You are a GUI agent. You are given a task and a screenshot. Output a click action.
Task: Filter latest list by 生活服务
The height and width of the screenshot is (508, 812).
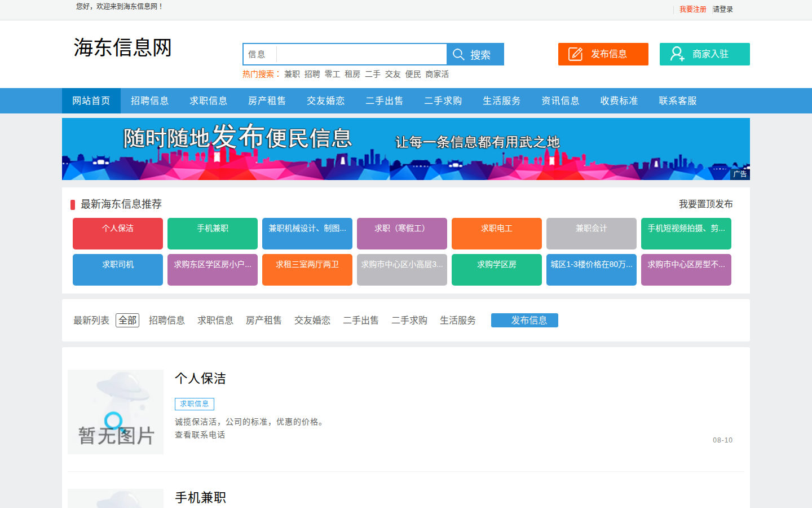458,320
